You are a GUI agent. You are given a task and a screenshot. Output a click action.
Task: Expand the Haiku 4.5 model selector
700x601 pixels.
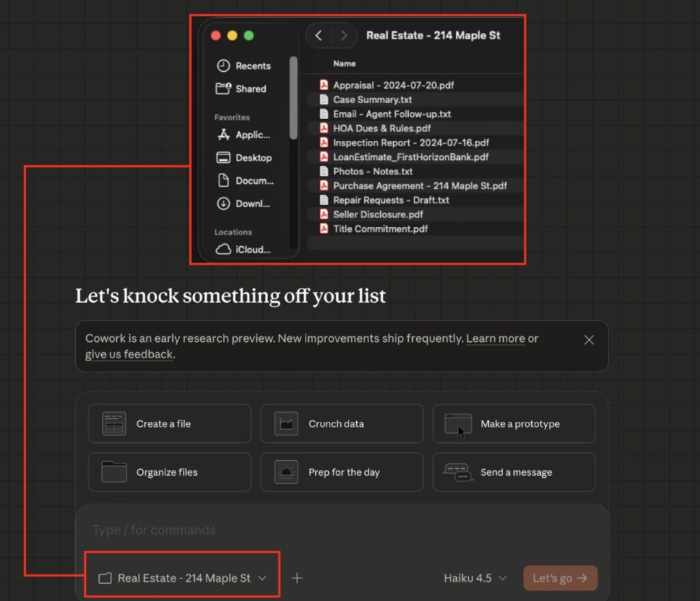point(475,578)
